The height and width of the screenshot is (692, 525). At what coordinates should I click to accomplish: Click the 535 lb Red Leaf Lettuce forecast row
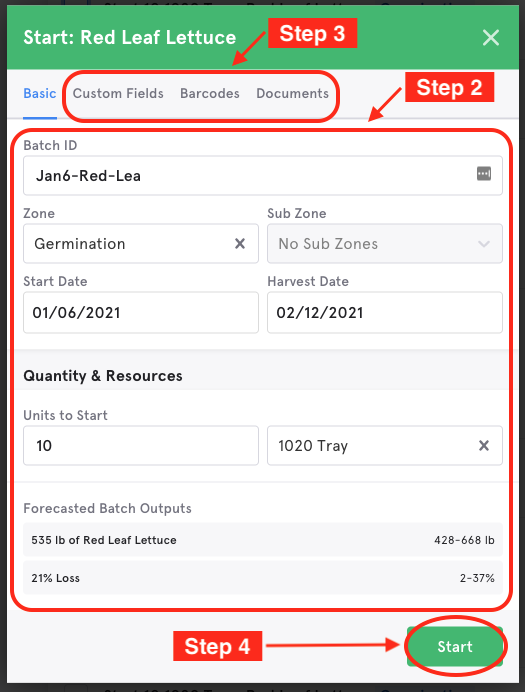click(263, 540)
